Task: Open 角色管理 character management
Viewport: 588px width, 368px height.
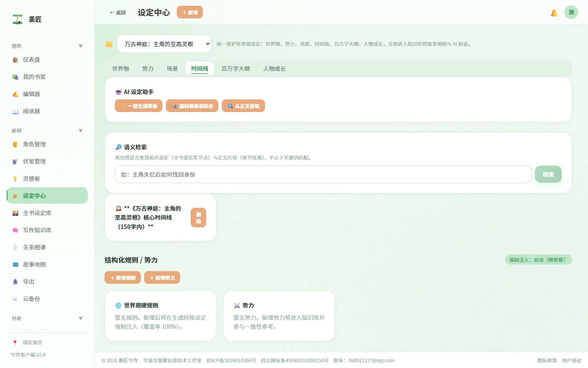Action: click(x=47, y=144)
